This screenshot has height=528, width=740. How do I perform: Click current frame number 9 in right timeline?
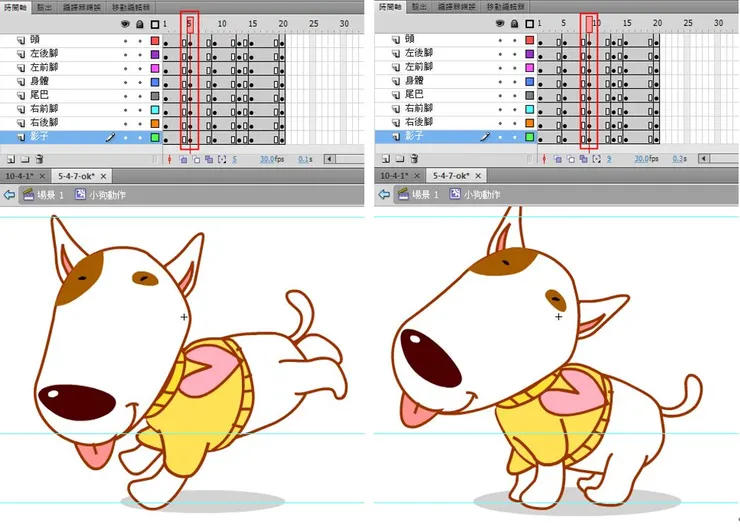tap(609, 159)
